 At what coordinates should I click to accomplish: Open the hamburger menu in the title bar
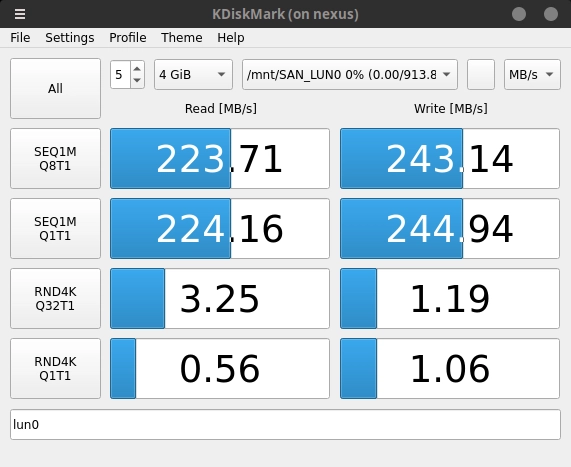[20, 14]
